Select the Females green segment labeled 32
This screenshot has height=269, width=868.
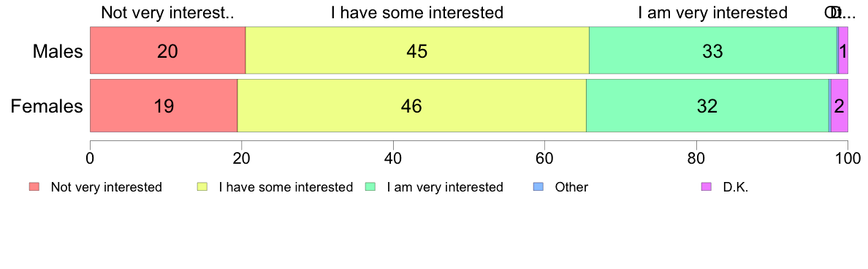pyautogui.click(x=707, y=106)
